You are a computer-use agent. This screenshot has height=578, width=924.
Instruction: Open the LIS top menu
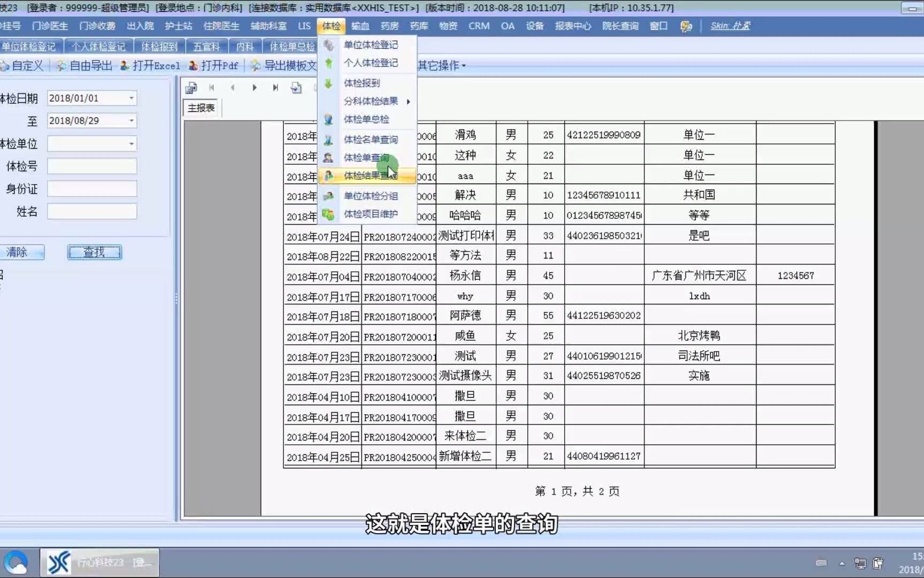[x=304, y=26]
